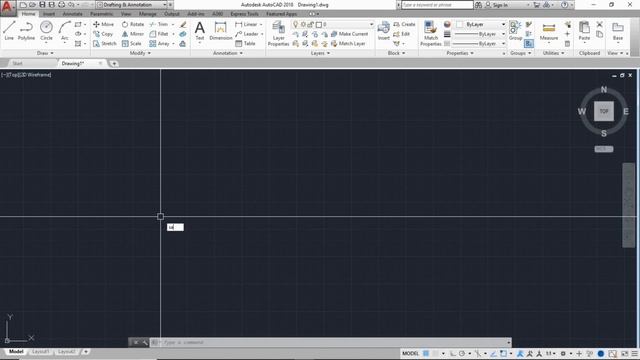Click the Fillet tool
640x360 pixels.
[159, 34]
